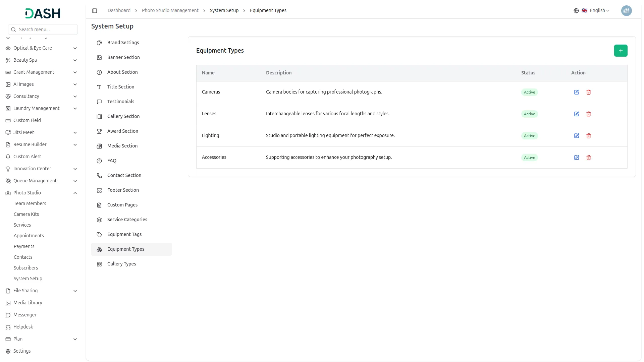
Task: Open Camera Kits in sidebar
Action: click(26, 214)
